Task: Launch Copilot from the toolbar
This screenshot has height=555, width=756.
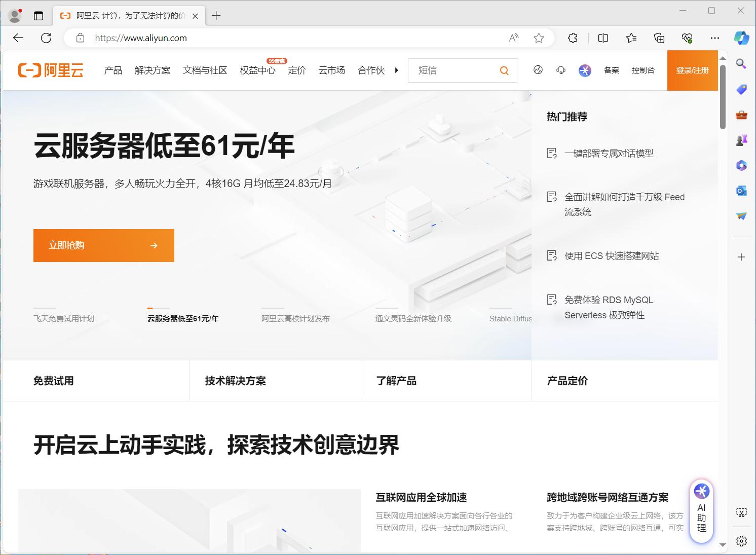Action: 741,38
